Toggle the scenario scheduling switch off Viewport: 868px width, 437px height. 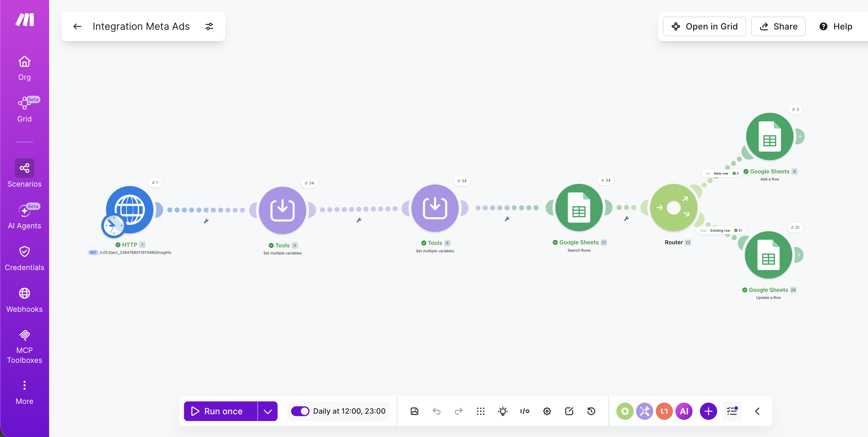(300, 411)
